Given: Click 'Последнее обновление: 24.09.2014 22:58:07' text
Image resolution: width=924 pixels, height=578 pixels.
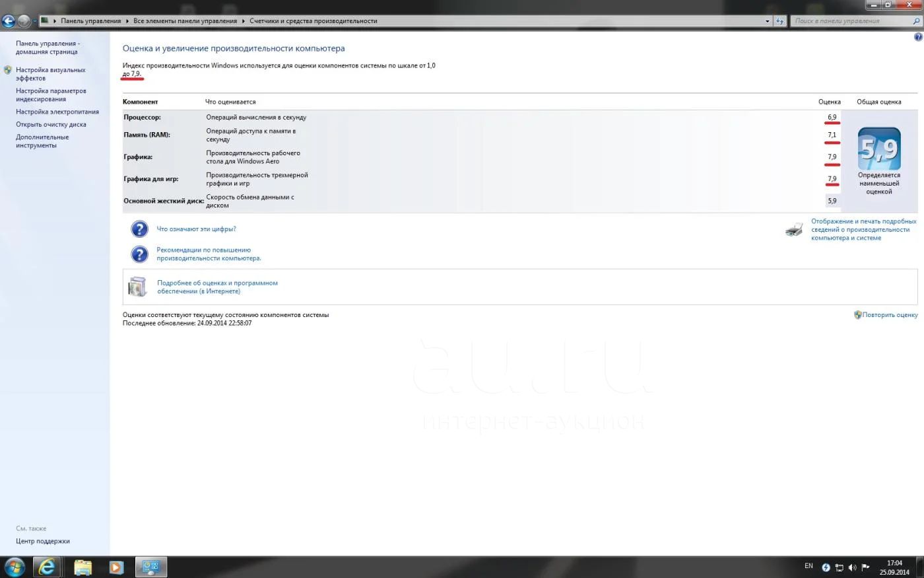Looking at the screenshot, I should (187, 323).
